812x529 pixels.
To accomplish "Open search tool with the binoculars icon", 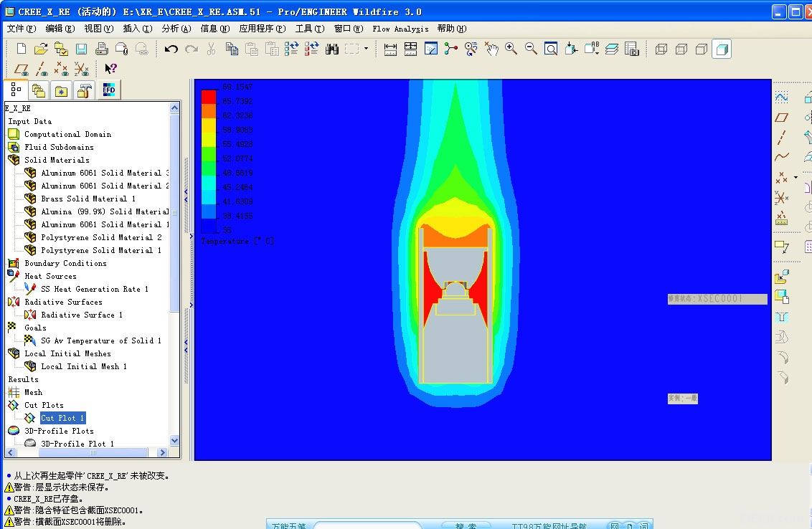I will 332,49.
